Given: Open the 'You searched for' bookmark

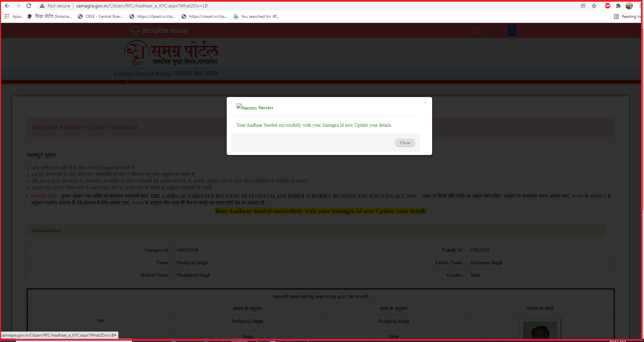Looking at the screenshot, I should pos(256,17).
